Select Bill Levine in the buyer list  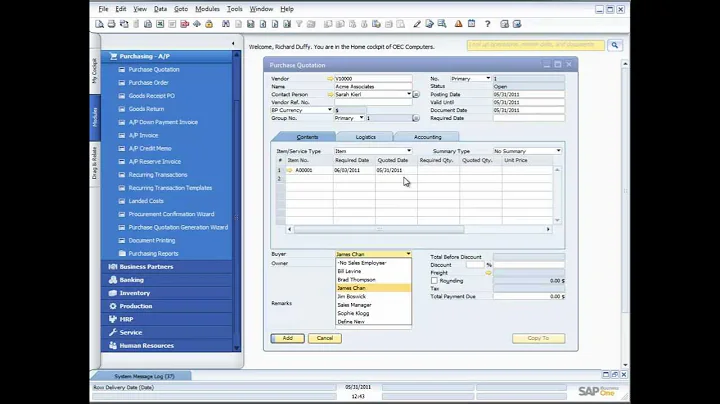click(373, 271)
